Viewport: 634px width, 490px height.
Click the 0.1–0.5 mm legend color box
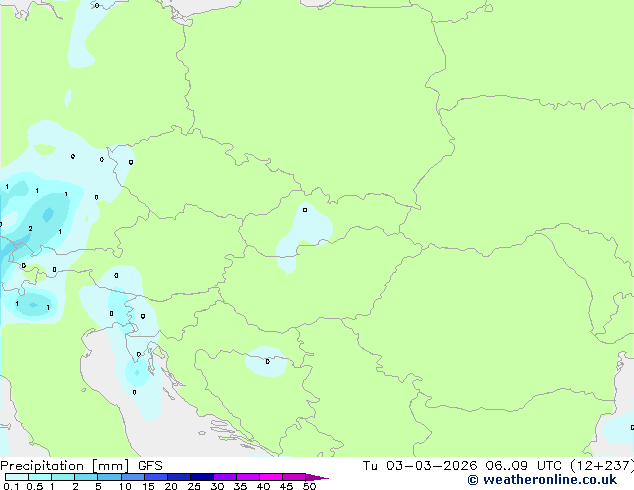(x=17, y=477)
